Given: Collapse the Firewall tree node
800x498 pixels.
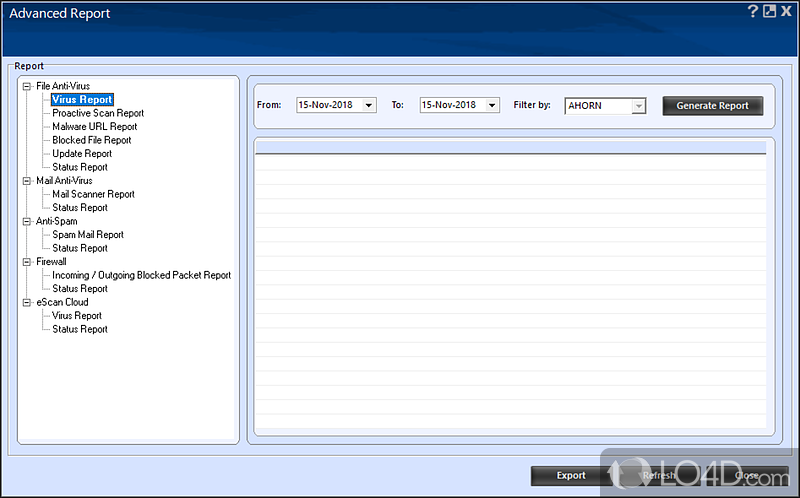Looking at the screenshot, I should pyautogui.click(x=27, y=262).
